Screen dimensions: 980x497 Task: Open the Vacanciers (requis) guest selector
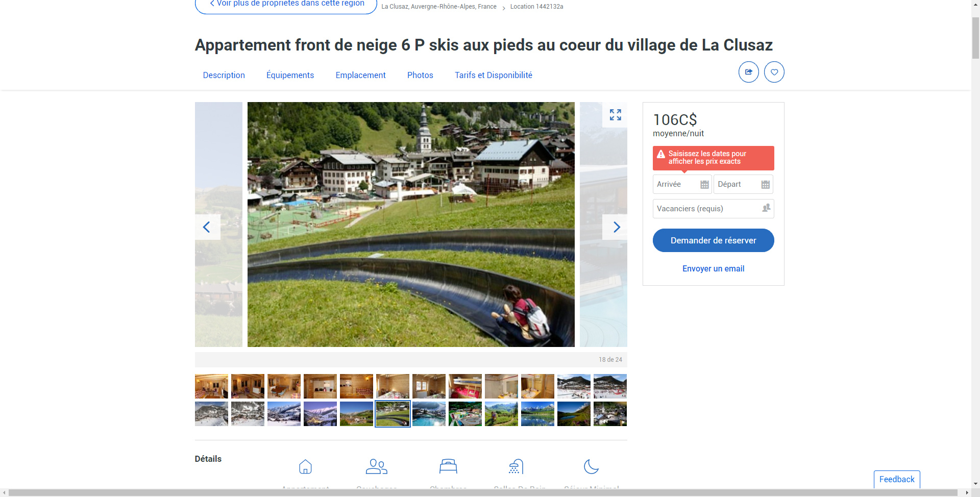(x=713, y=209)
